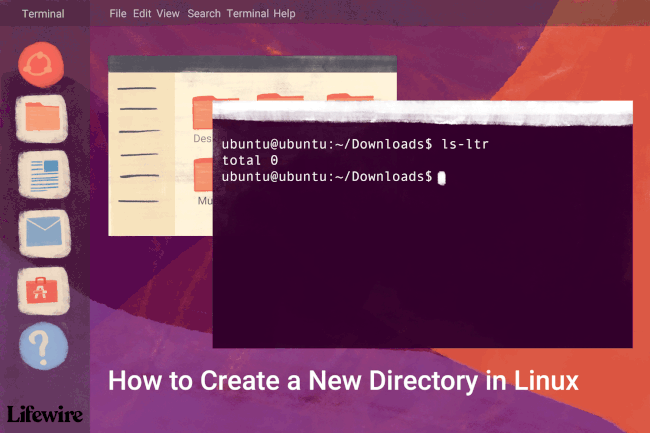This screenshot has height=433, width=650.
Task: Click the 'How to Create a New Directory' heading
Action: (343, 380)
